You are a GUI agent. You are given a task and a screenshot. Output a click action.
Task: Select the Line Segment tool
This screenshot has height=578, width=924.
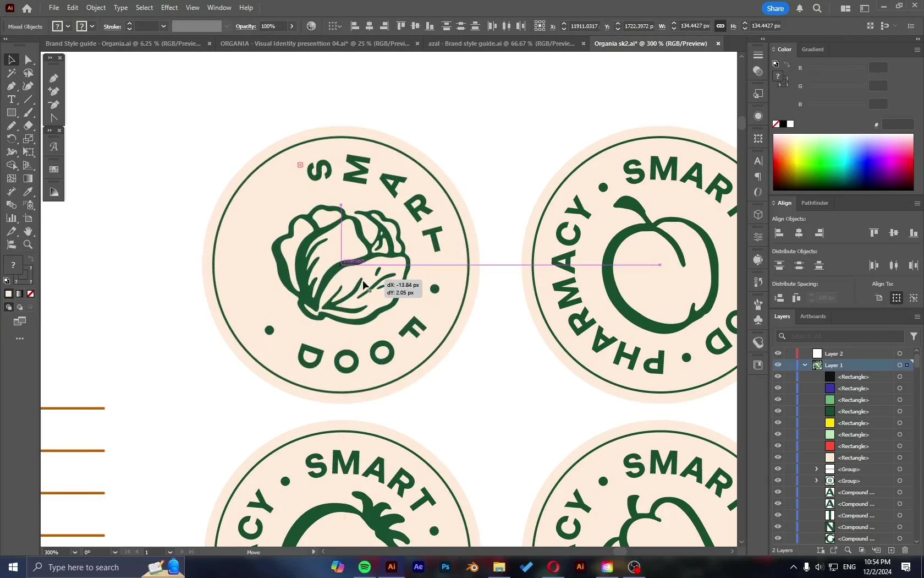pyautogui.click(x=29, y=99)
